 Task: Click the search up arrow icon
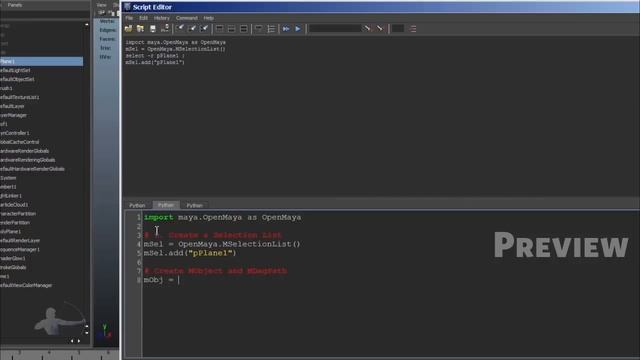coord(380,29)
